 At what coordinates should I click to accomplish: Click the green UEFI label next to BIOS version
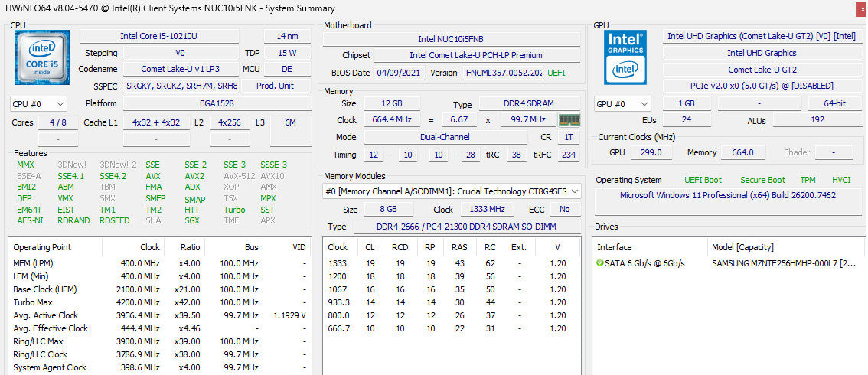tap(556, 73)
